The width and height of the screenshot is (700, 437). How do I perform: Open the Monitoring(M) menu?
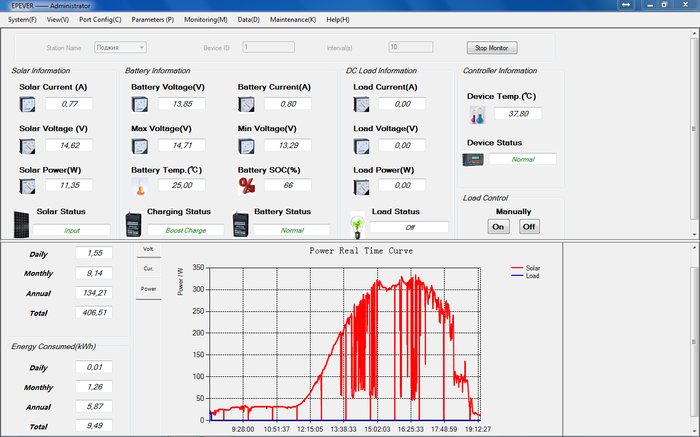pos(205,19)
